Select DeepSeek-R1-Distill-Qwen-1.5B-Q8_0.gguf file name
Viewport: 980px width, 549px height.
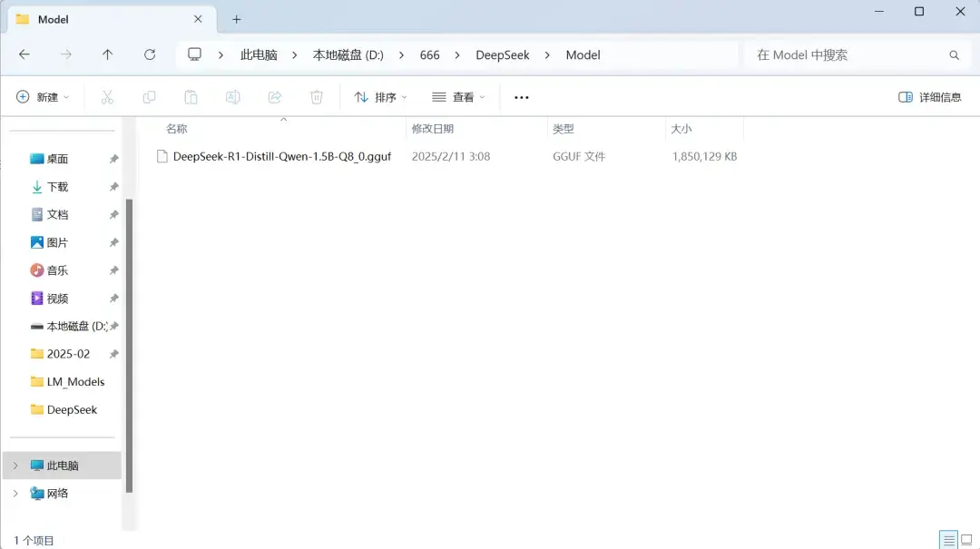click(282, 156)
